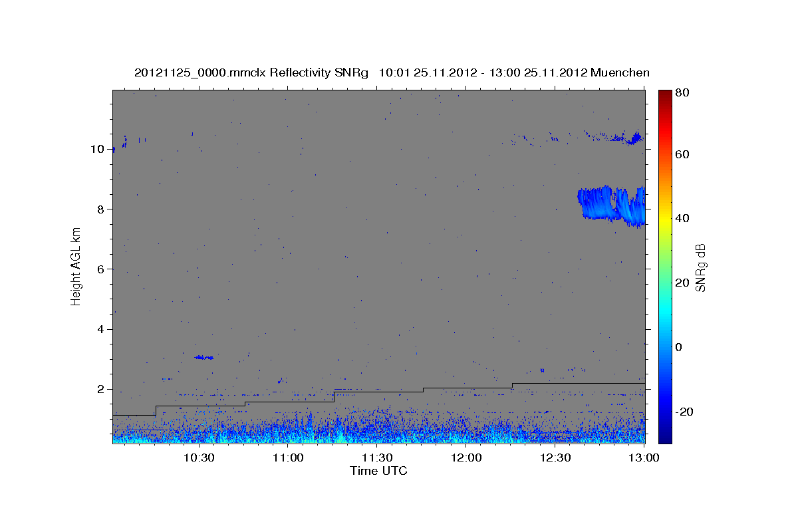Viewport: 798px width, 532px height.
Task: Click the 11:00 time tick label
Action: click(x=288, y=458)
